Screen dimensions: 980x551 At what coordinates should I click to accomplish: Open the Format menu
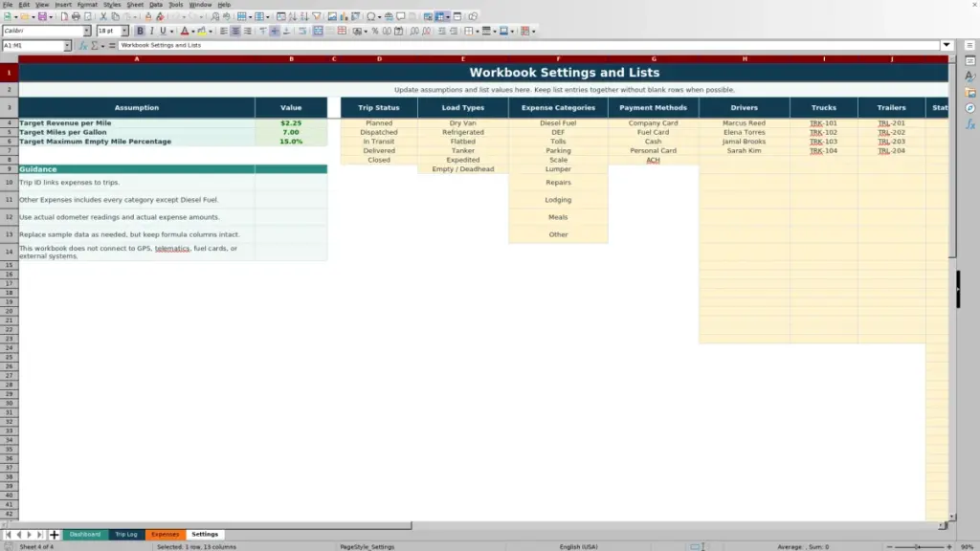pos(87,5)
